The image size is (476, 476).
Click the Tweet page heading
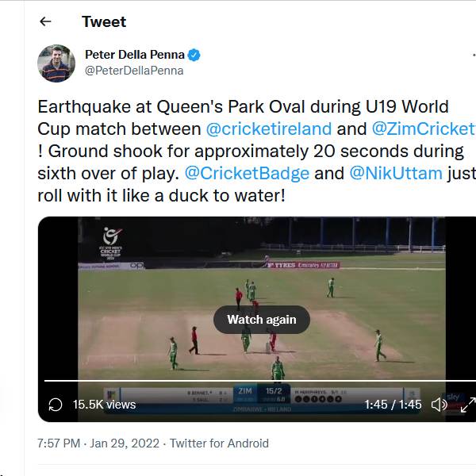tap(104, 21)
